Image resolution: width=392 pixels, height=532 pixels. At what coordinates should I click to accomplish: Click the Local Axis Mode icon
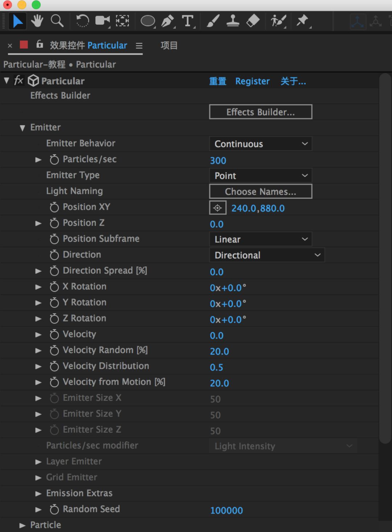coord(358,22)
